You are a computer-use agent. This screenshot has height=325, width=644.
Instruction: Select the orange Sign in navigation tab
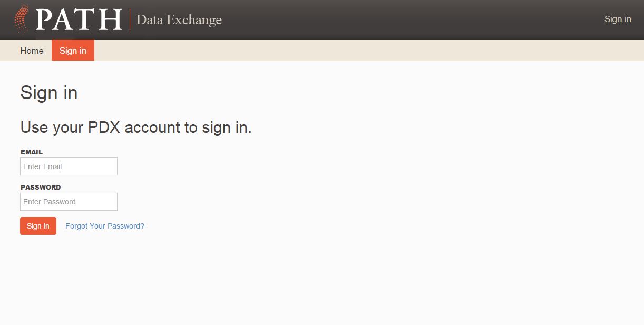(x=73, y=51)
